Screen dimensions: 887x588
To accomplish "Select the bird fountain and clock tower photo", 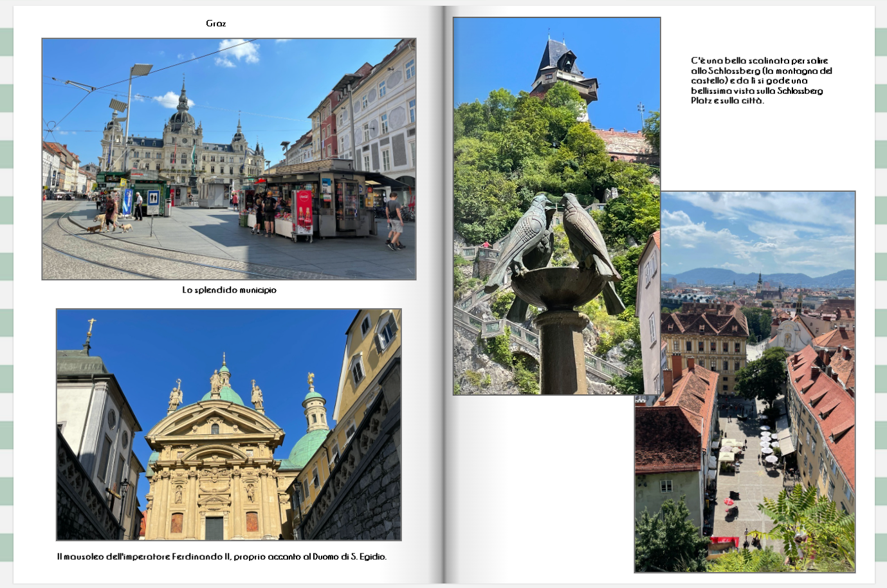I will pos(556,206).
